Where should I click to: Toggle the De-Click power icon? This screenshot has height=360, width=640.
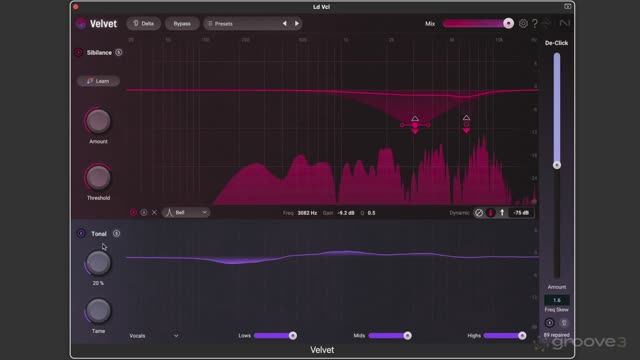pos(549,323)
